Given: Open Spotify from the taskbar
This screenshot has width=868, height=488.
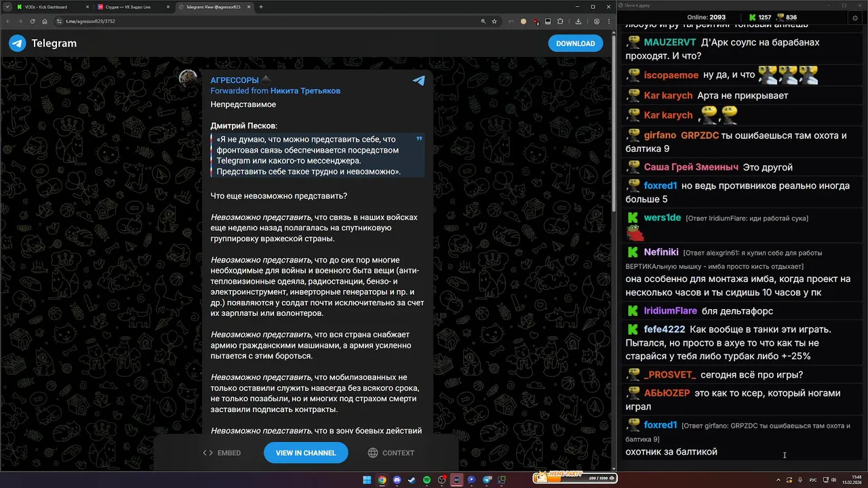Looking at the screenshot, I should pos(427,480).
